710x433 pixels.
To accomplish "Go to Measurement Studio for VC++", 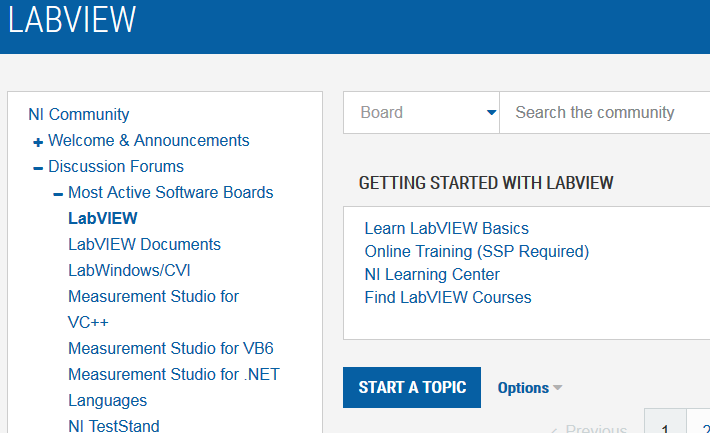I will (153, 296).
